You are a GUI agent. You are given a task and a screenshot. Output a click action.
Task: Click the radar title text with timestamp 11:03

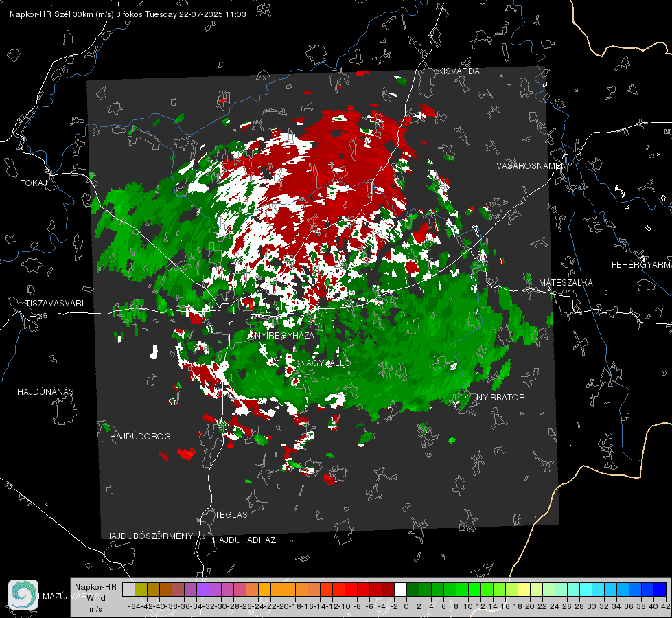click(128, 14)
